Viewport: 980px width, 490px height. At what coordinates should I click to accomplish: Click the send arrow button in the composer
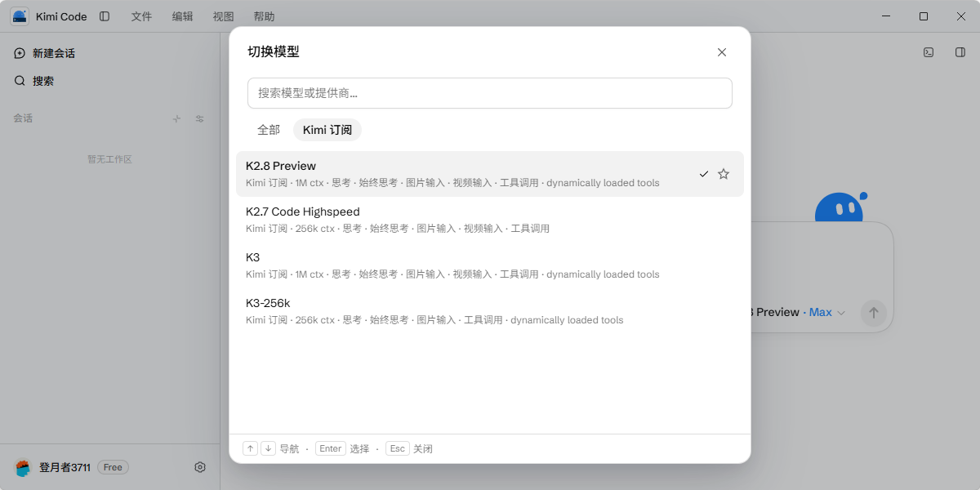[874, 313]
